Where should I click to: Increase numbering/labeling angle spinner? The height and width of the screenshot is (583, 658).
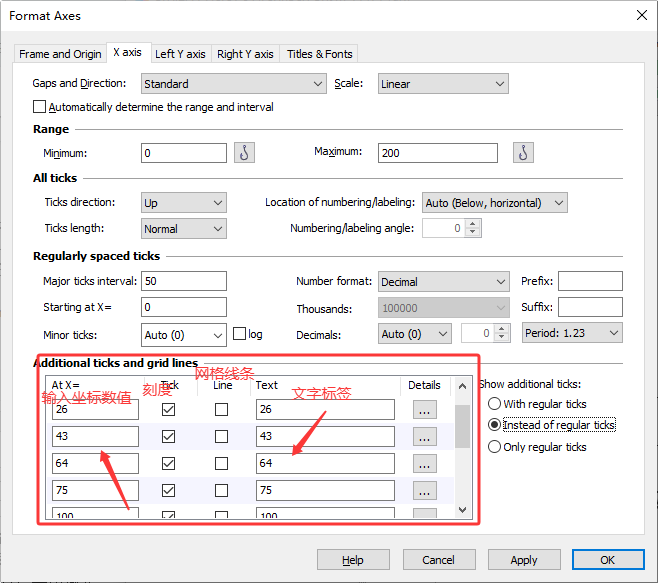click(x=473, y=224)
